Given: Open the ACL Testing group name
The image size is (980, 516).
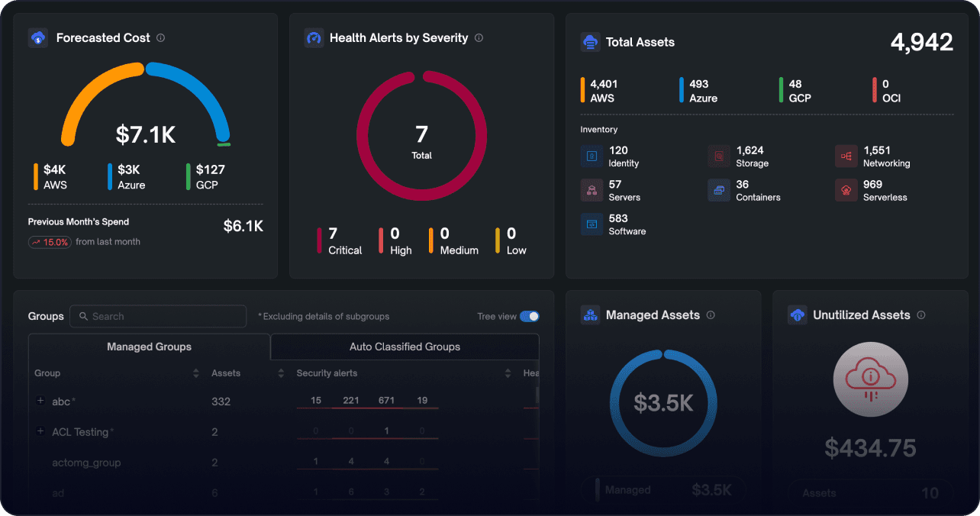Looking at the screenshot, I should pyautogui.click(x=80, y=432).
